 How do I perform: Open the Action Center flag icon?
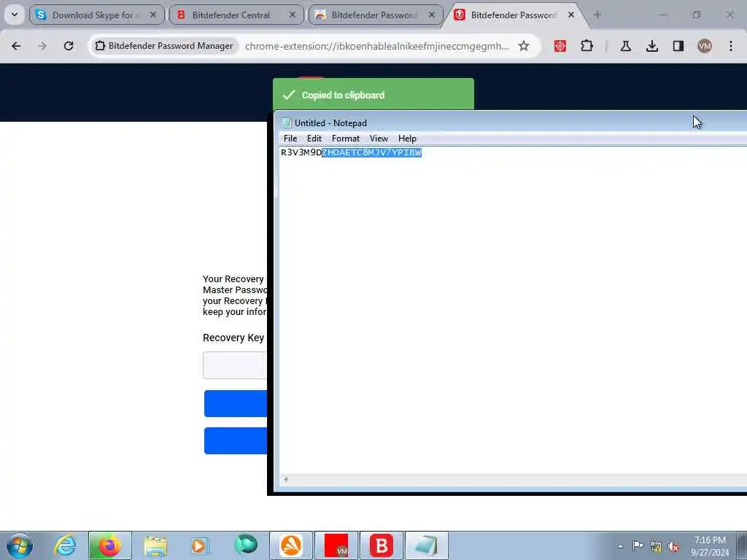[638, 545]
